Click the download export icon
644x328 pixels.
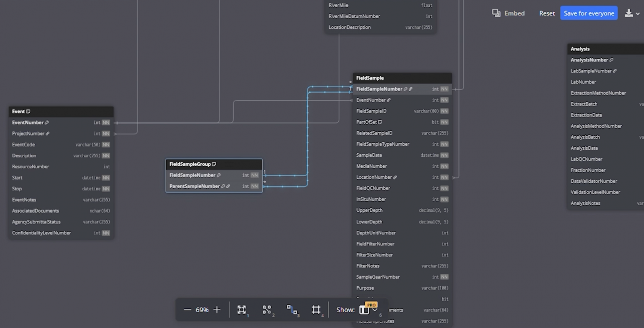click(x=628, y=13)
